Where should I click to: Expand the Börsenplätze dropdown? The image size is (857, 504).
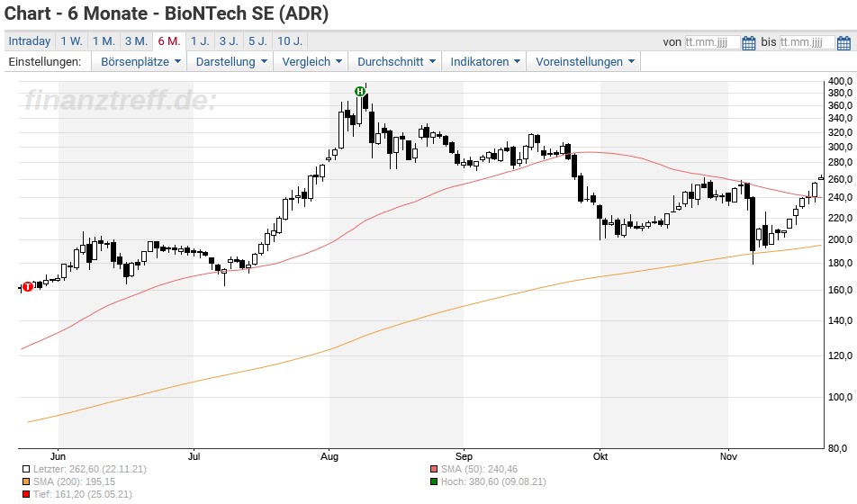tap(140, 62)
